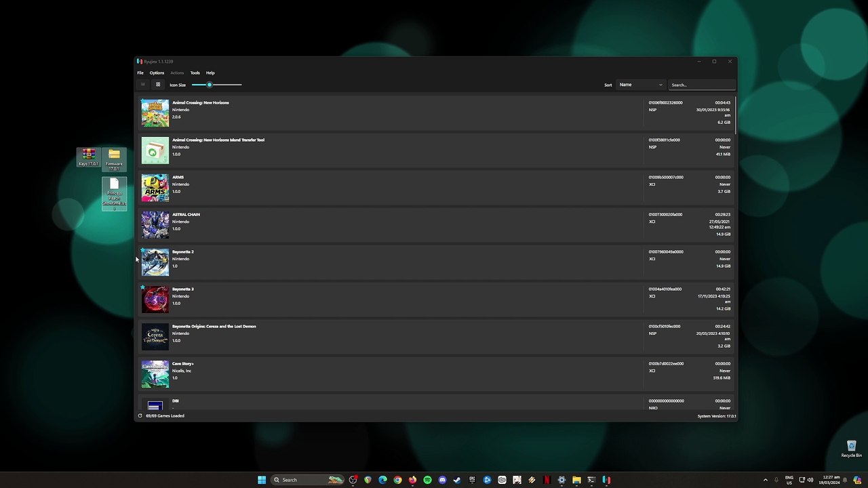Click ARMS title ID 01009b500007c000

pyautogui.click(x=666, y=178)
